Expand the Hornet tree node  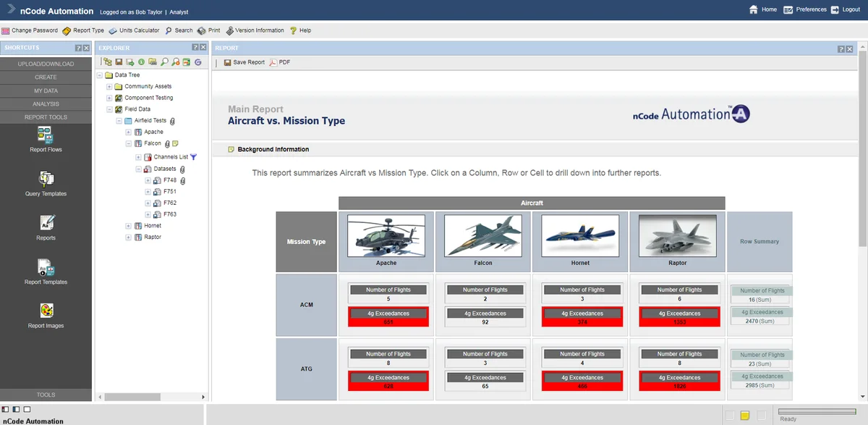(x=128, y=226)
